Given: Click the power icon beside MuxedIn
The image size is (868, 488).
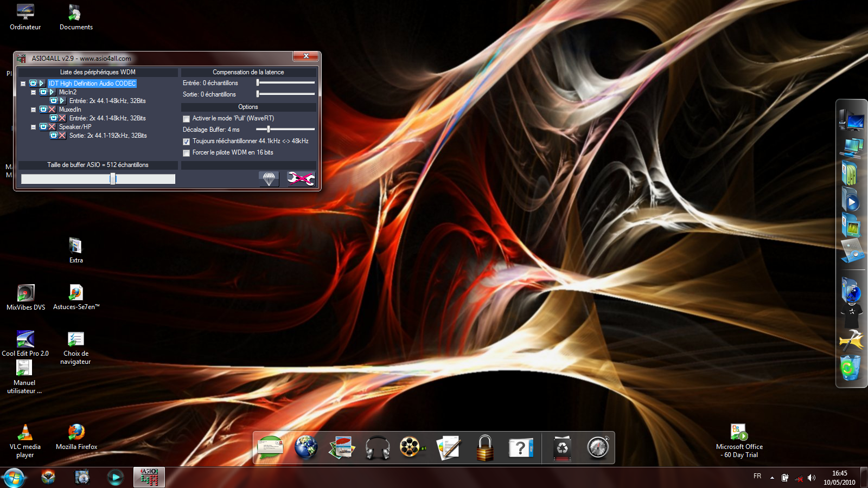Looking at the screenshot, I should (x=43, y=110).
